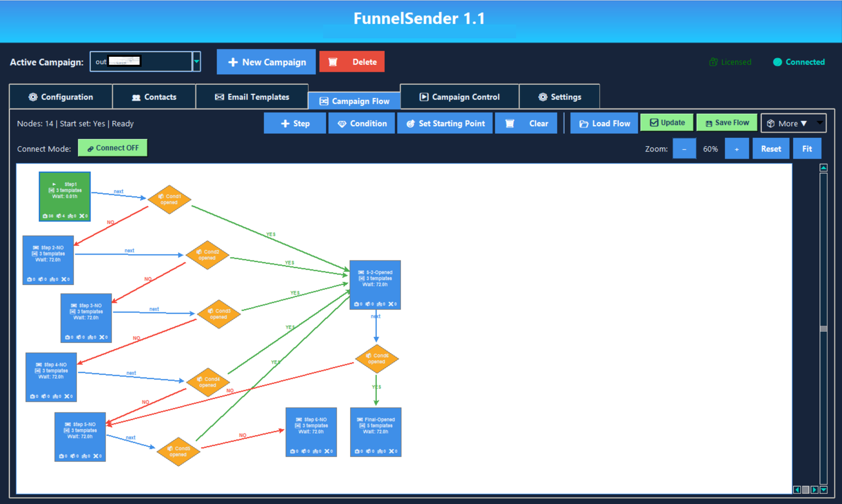Click the New Campaign button
The height and width of the screenshot is (504, 842).
(266, 62)
